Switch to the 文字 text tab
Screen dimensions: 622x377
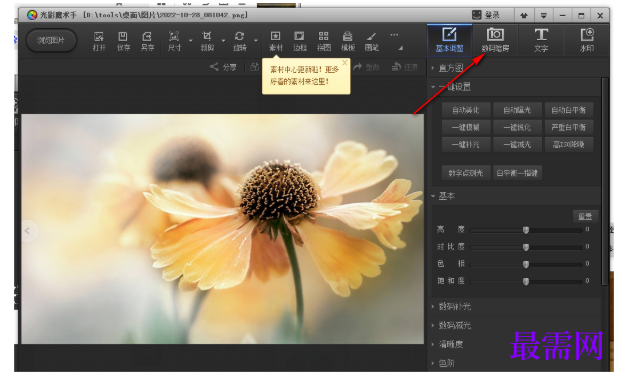[x=541, y=40]
